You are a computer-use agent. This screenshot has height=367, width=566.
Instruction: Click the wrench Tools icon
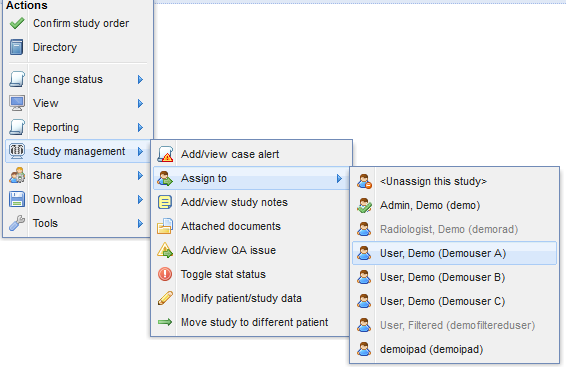click(x=17, y=223)
